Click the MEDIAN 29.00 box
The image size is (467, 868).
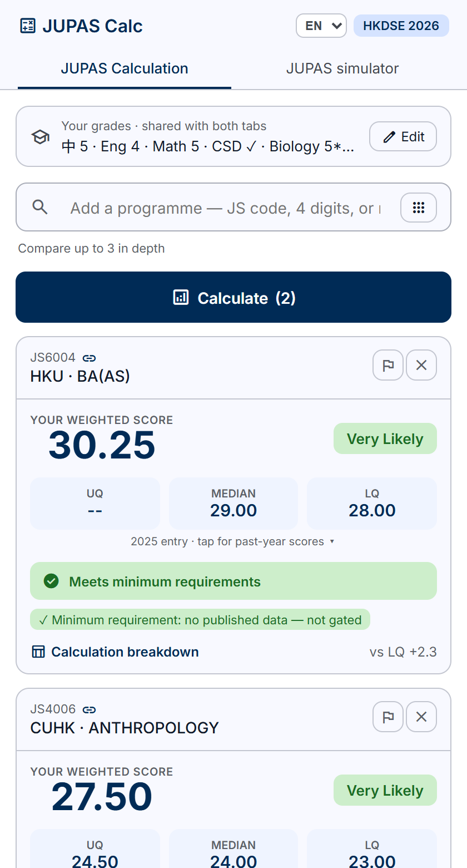click(x=233, y=503)
